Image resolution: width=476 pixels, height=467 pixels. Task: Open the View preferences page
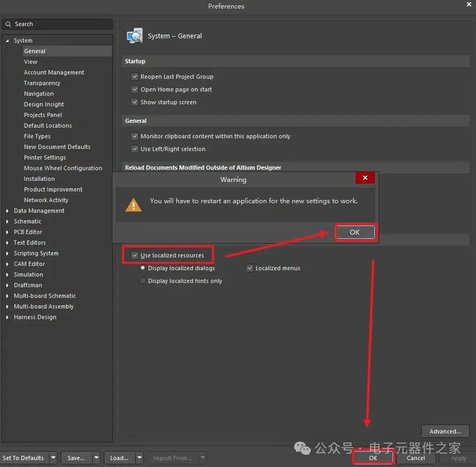click(31, 62)
